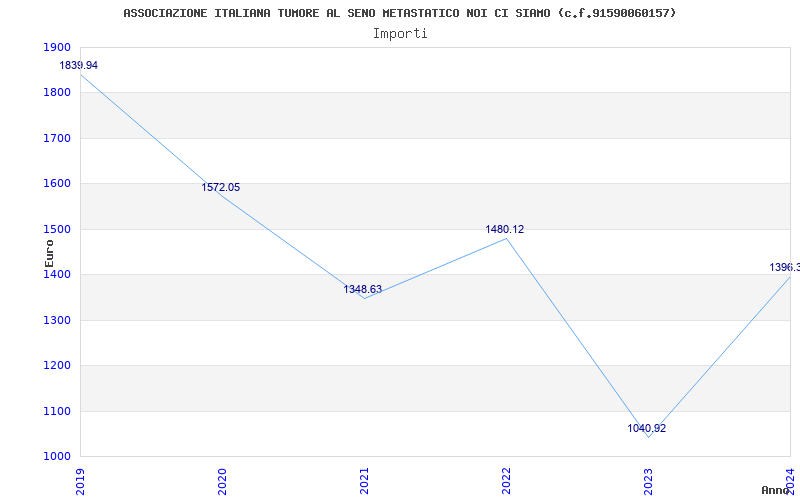
Task: Click the Importi subtitle
Action: point(400,34)
